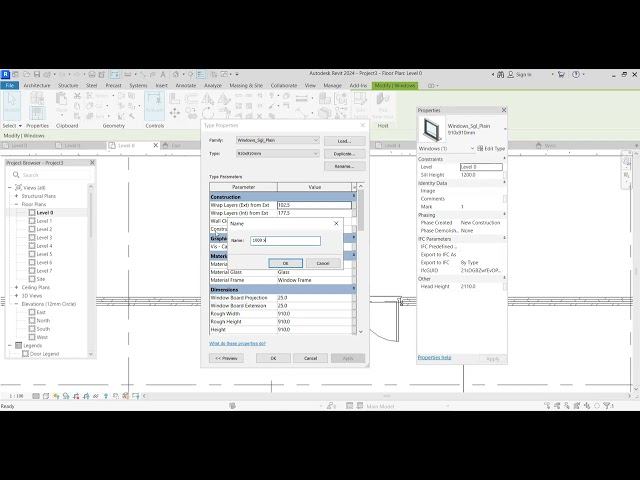Click the Level value field in Properties
Image resolution: width=640 pixels, height=480 pixels.
(481, 167)
